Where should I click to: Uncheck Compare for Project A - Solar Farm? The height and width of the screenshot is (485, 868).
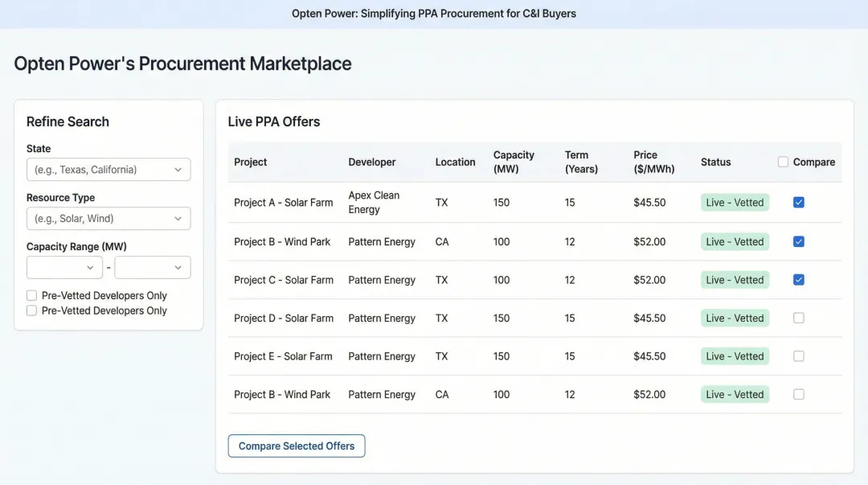point(798,202)
